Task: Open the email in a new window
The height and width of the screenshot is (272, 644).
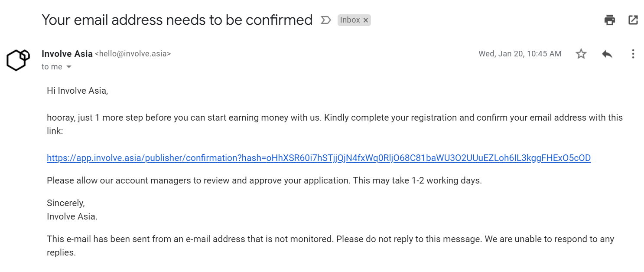Action: pos(633,20)
